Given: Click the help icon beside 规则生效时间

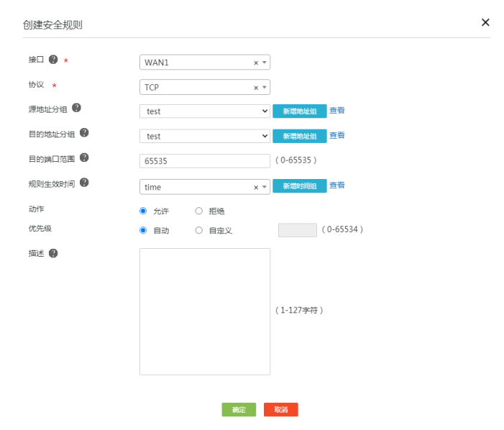Looking at the screenshot, I should pyautogui.click(x=84, y=183).
